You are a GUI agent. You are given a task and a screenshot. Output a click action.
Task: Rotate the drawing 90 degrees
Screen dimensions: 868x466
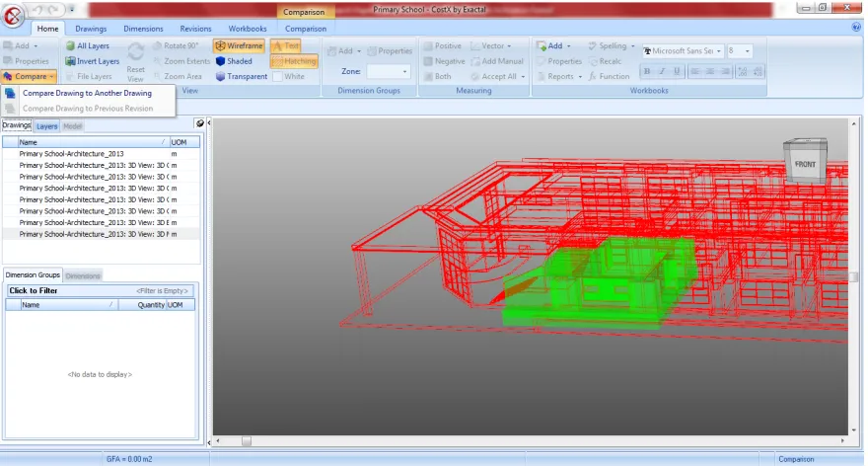coord(175,46)
